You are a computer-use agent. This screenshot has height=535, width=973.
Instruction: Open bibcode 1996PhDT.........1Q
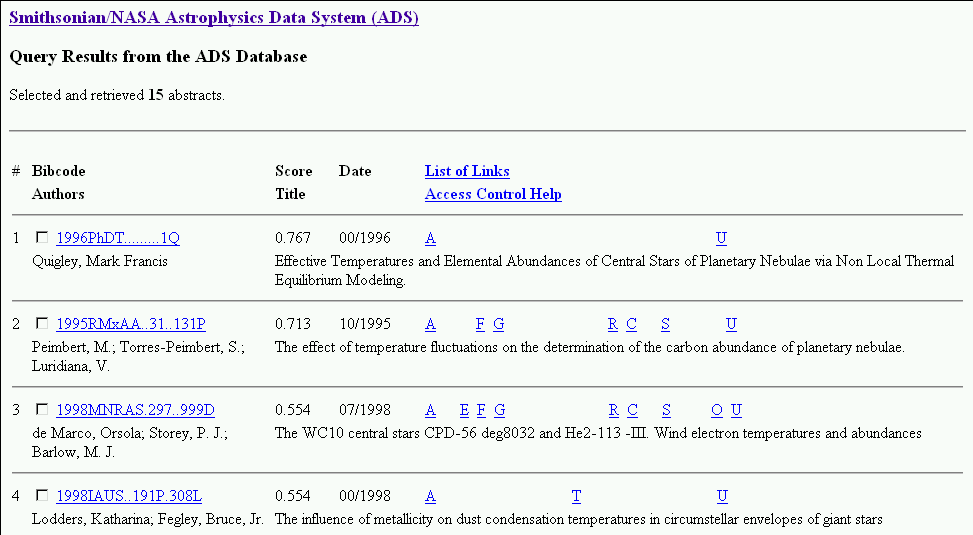118,238
